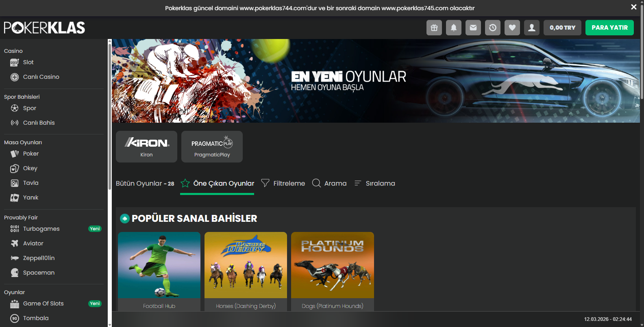Click the Turbogames binary icon
This screenshot has height=327, width=644.
pyautogui.click(x=15, y=229)
